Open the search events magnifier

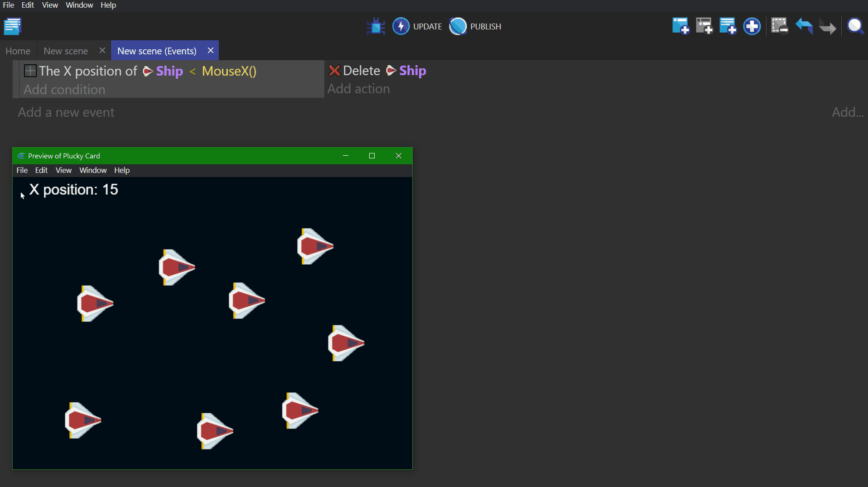pyautogui.click(x=855, y=26)
